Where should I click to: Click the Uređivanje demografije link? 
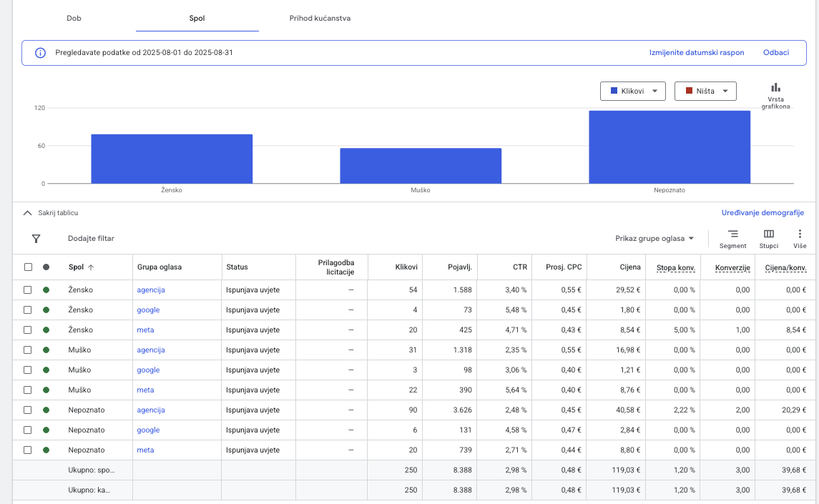tap(762, 213)
